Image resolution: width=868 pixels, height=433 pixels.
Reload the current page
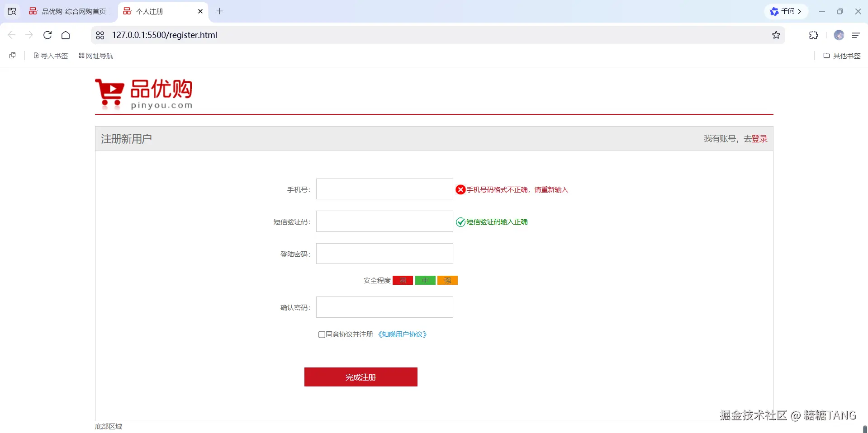coord(47,35)
